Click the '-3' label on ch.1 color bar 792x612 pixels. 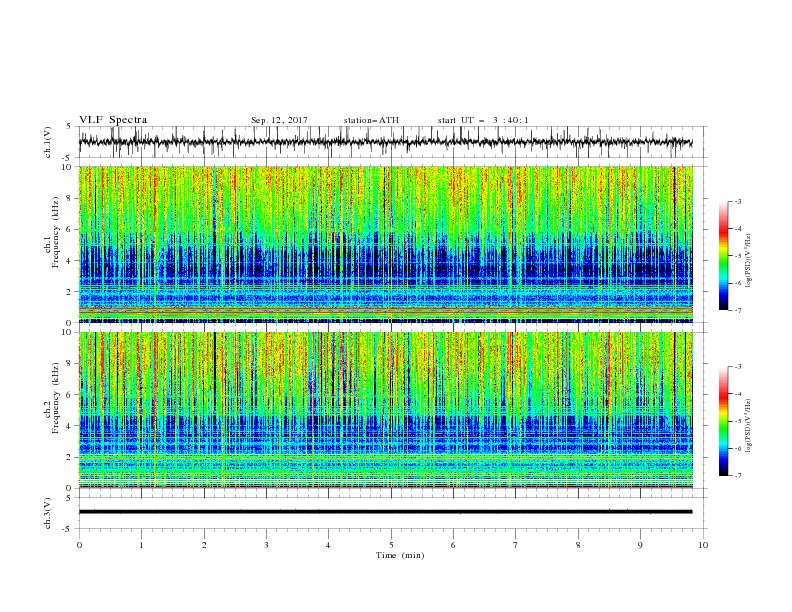click(x=737, y=201)
